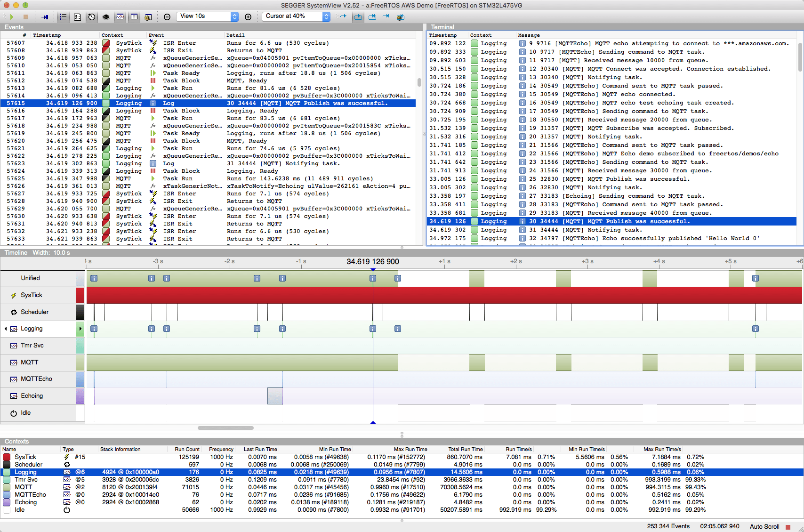Open the View 10s zoom dropdown
Screen dimensions: 804x532
(208, 16)
